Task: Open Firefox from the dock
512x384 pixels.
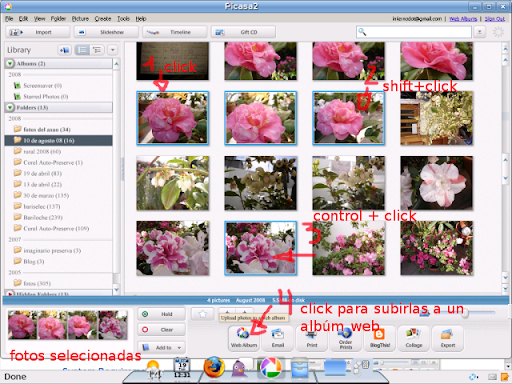Action: click(x=214, y=367)
